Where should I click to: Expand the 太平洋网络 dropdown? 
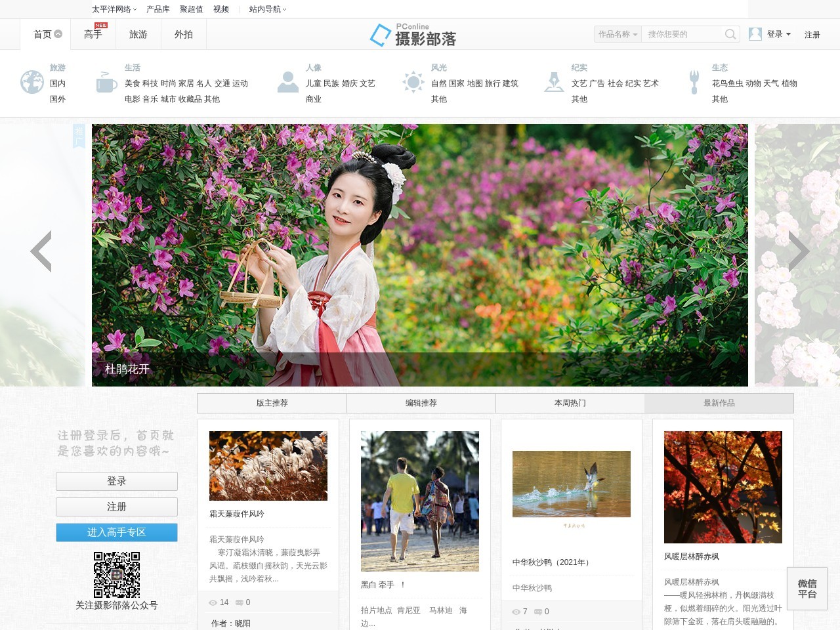pyautogui.click(x=114, y=9)
